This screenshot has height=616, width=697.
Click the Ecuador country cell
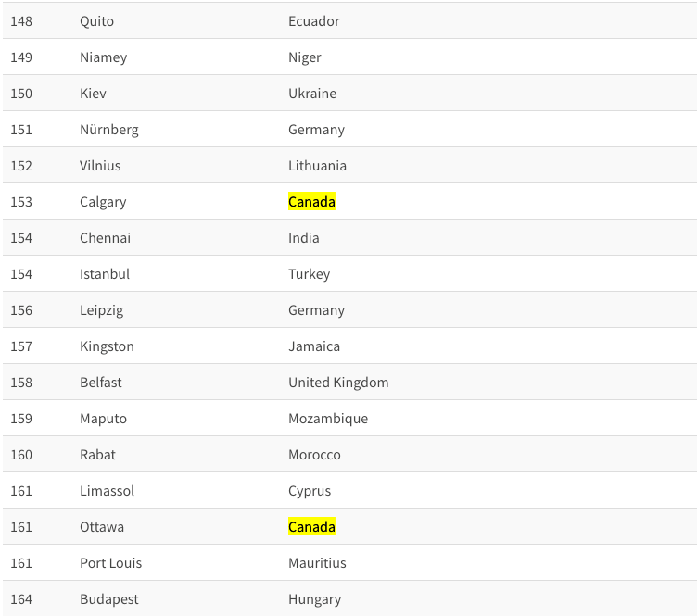[314, 21]
